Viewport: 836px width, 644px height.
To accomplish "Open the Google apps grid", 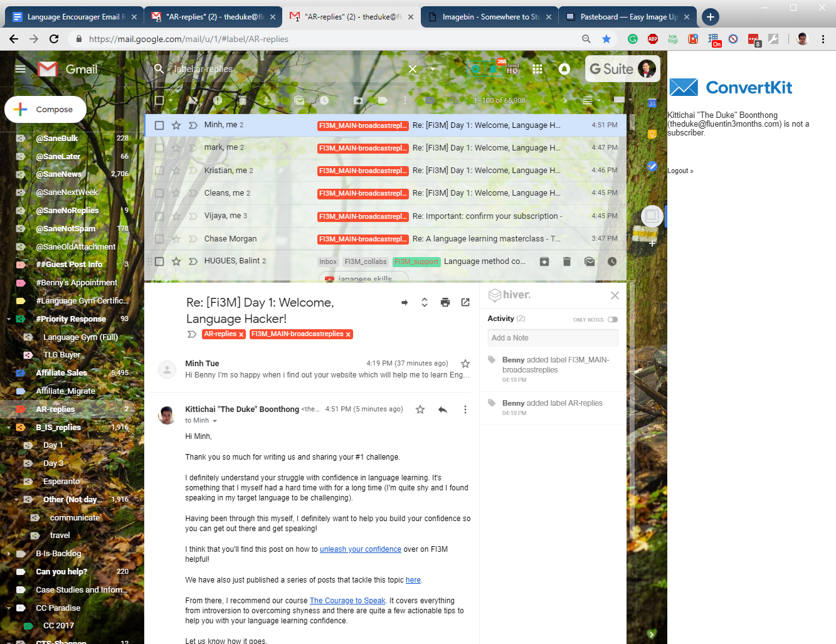I will tap(537, 69).
